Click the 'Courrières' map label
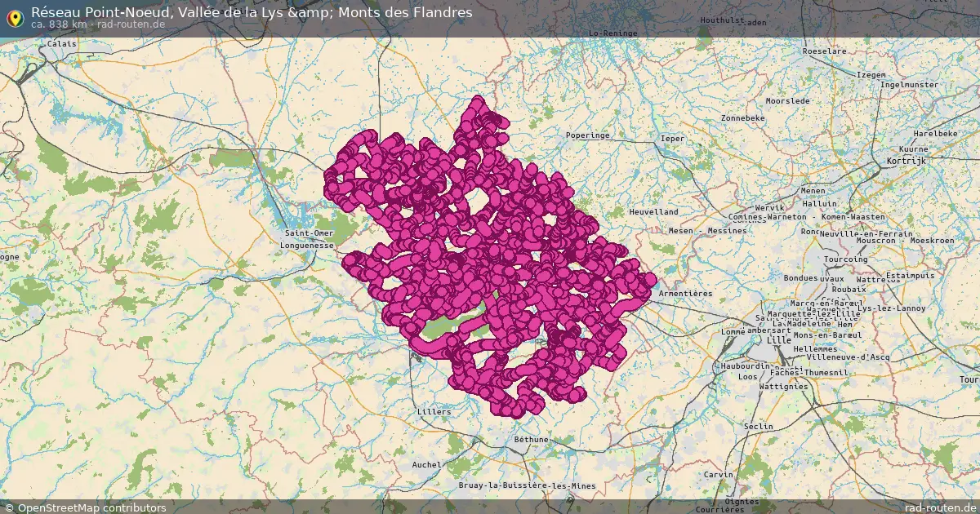The height and width of the screenshot is (514, 980). point(720,510)
